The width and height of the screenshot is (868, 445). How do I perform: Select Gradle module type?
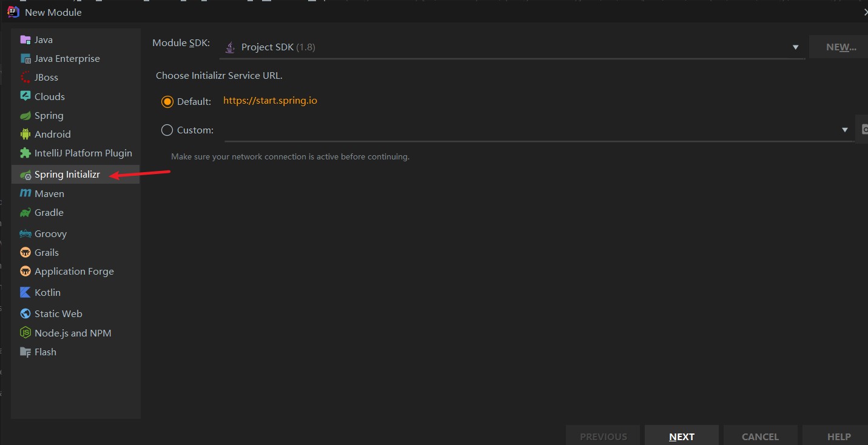[75, 212]
